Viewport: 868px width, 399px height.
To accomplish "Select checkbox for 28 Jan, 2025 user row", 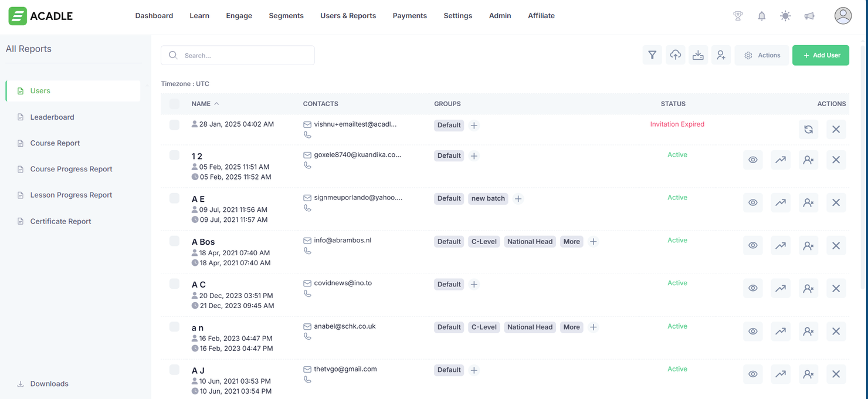I will [x=174, y=124].
